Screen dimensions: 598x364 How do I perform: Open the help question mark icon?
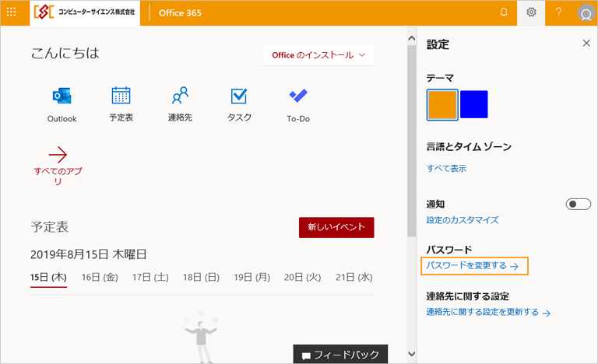coord(558,12)
